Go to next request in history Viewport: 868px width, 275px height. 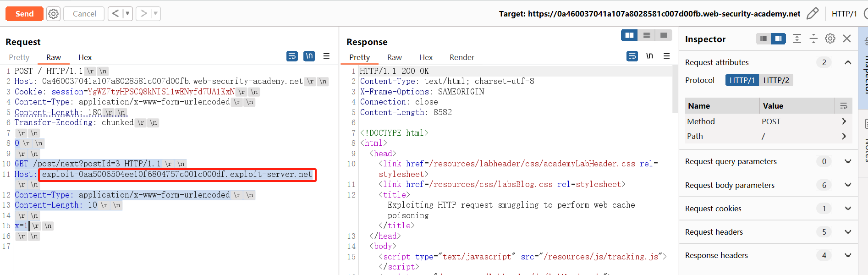point(143,14)
